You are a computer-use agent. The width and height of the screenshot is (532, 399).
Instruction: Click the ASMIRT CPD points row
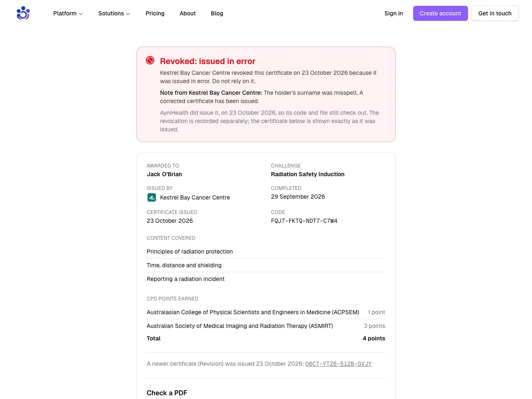pos(266,326)
